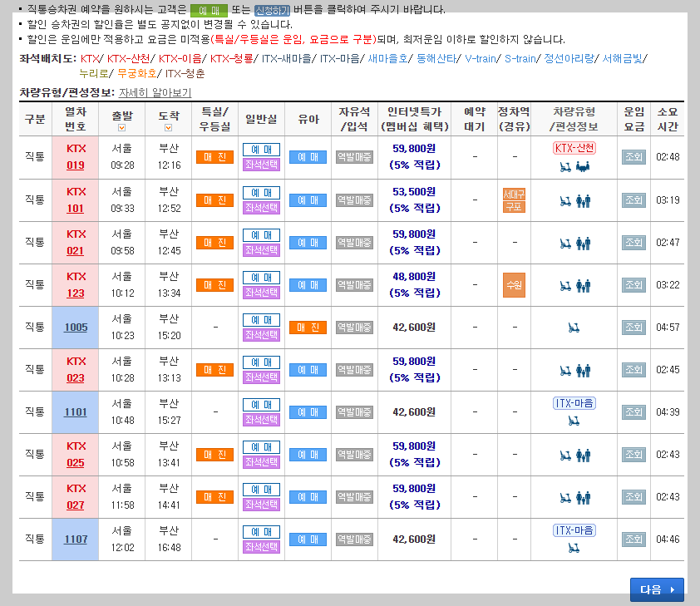Click 조회 fare lookup for KTX 123
This screenshot has width=700, height=606.
633,285
